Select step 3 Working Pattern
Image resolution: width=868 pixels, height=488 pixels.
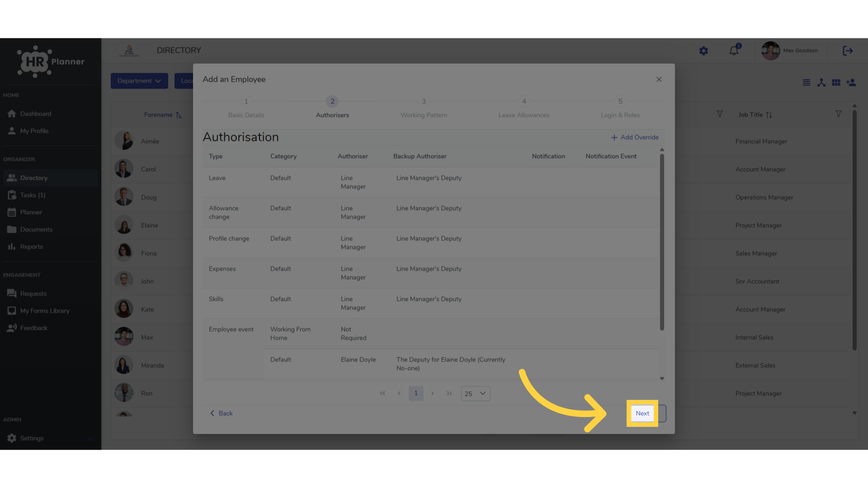coord(424,108)
